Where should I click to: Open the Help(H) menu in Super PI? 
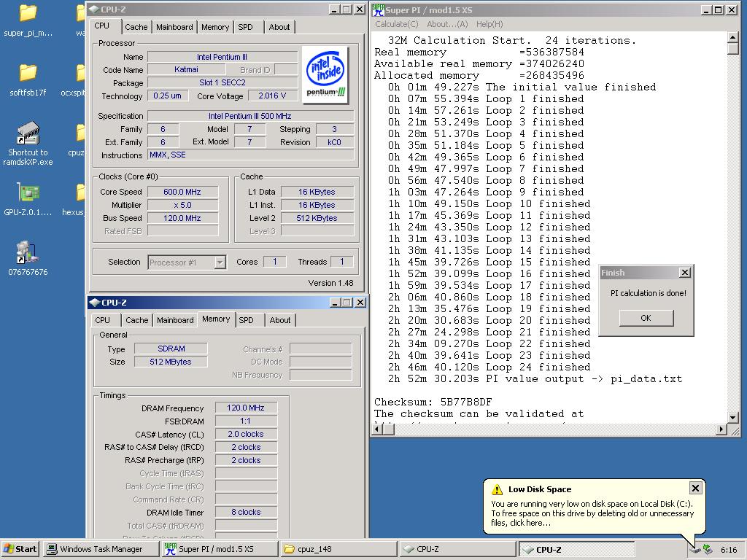(489, 24)
